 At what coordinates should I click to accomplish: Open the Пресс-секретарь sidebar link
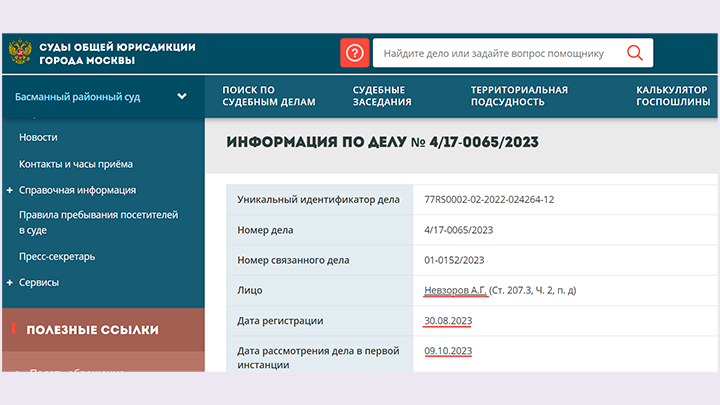click(x=57, y=256)
